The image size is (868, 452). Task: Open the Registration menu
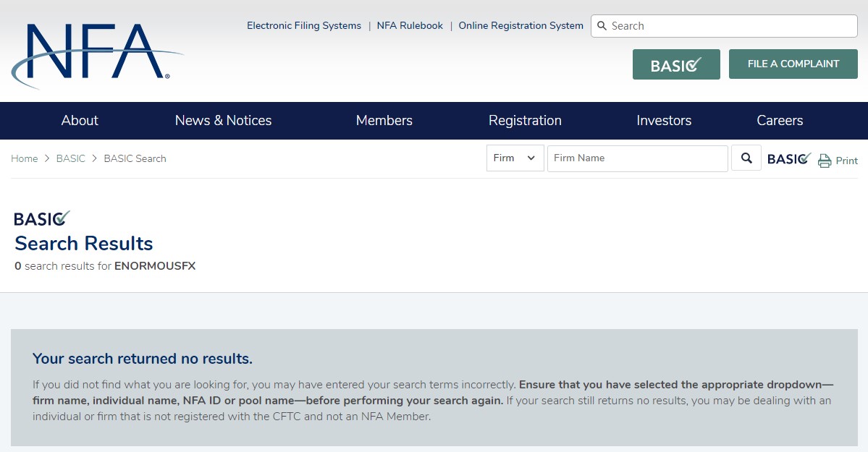click(x=525, y=121)
